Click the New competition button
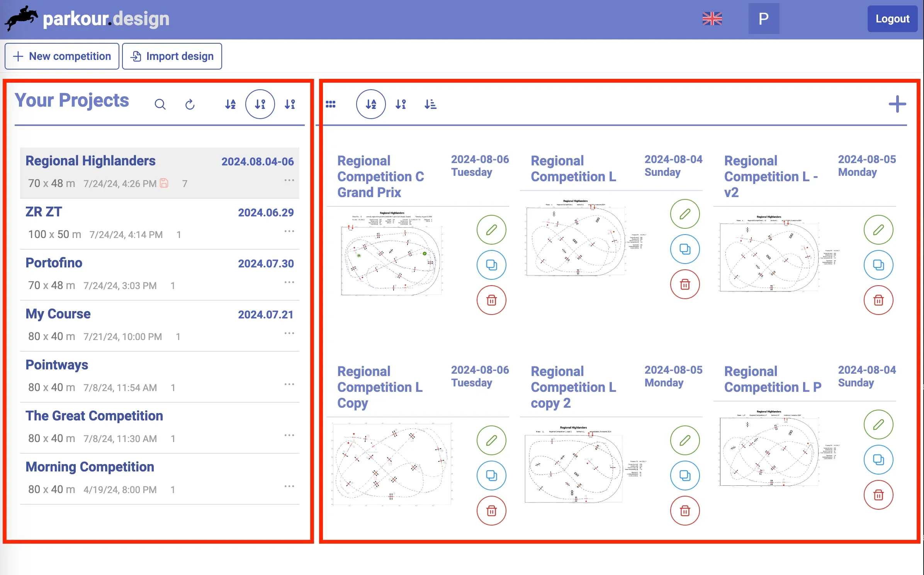The image size is (924, 575). point(62,56)
